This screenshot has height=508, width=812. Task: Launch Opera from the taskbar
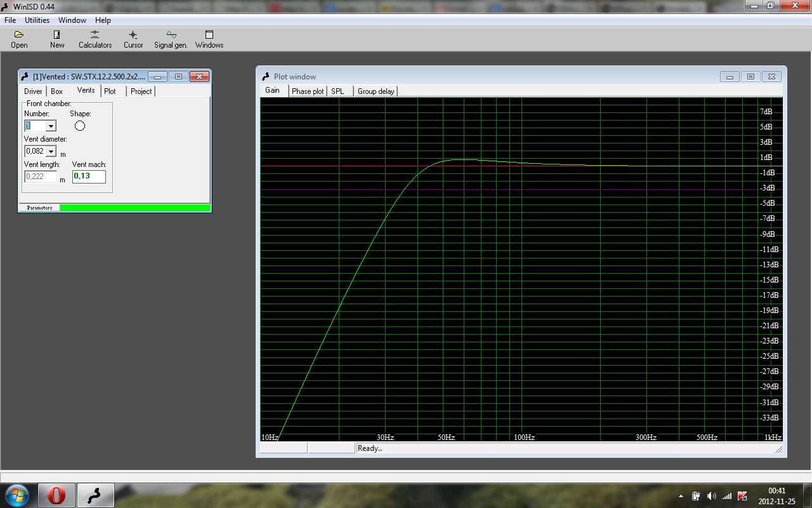tap(56, 495)
